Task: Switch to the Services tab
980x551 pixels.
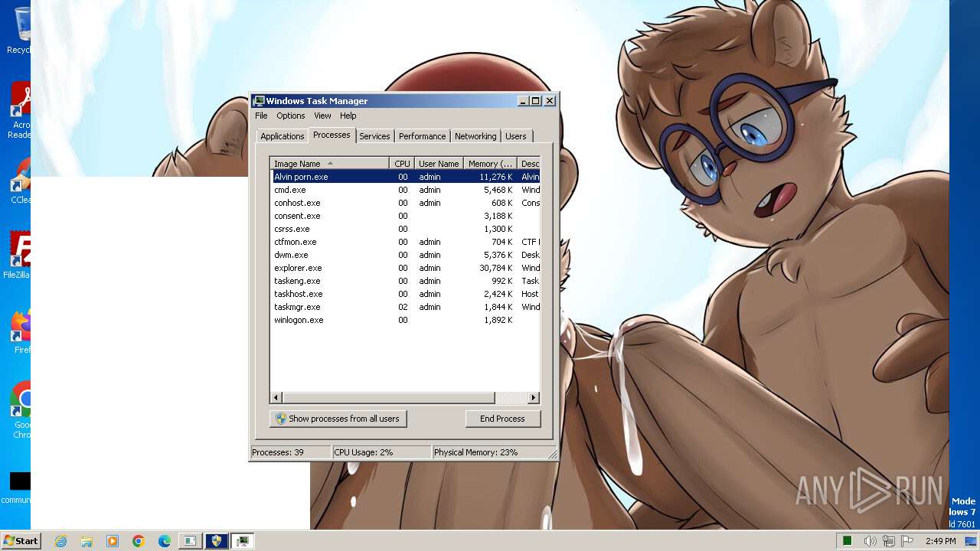Action: pos(374,136)
